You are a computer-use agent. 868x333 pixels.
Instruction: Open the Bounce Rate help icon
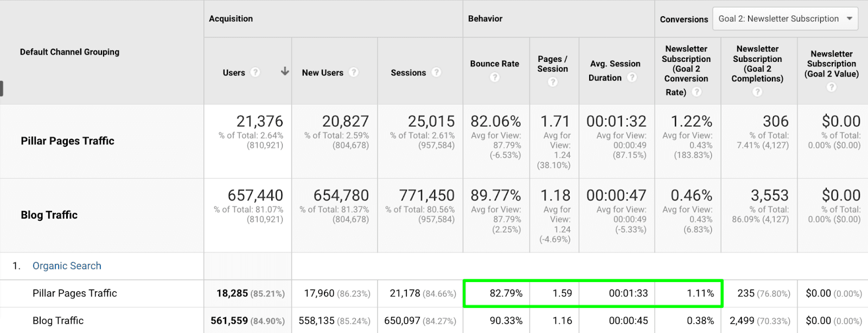click(x=494, y=78)
